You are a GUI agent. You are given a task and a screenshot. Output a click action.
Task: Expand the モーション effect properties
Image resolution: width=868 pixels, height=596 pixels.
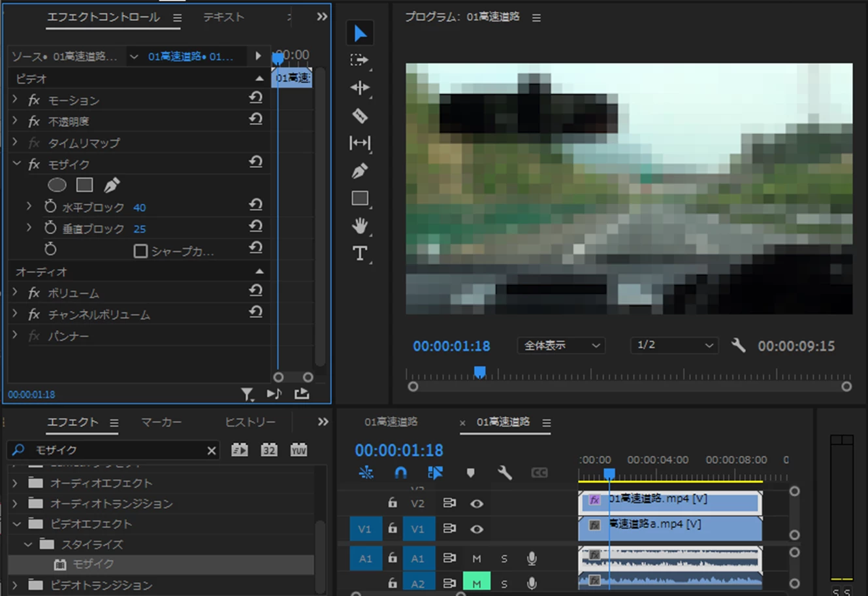[16, 99]
